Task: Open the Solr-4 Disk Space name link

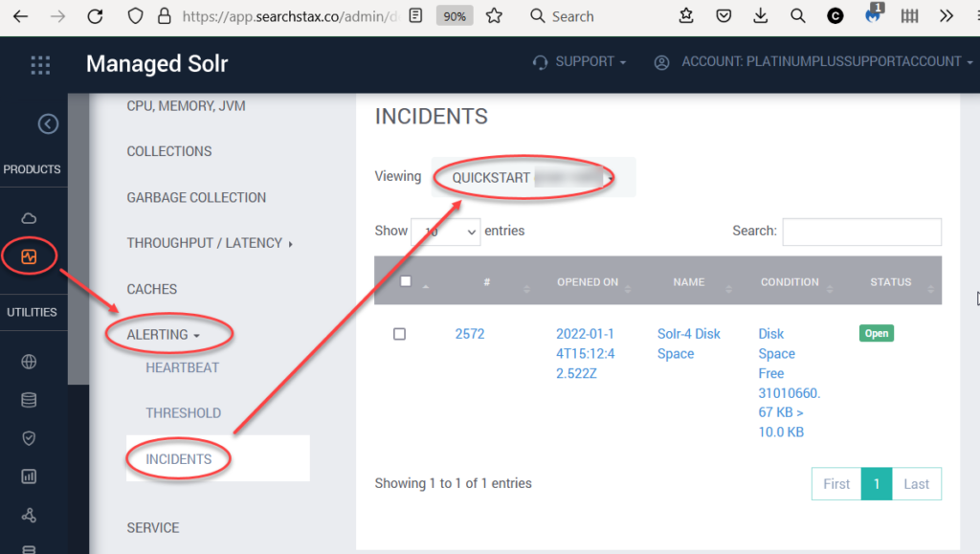Action: click(689, 343)
